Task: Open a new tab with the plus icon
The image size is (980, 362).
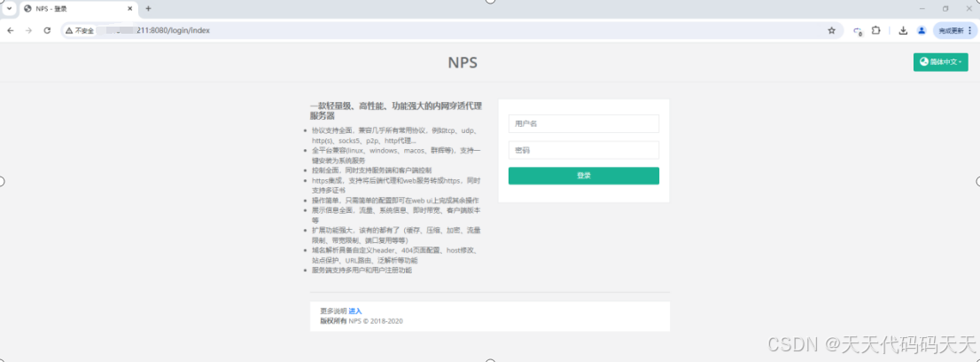Action: click(148, 9)
